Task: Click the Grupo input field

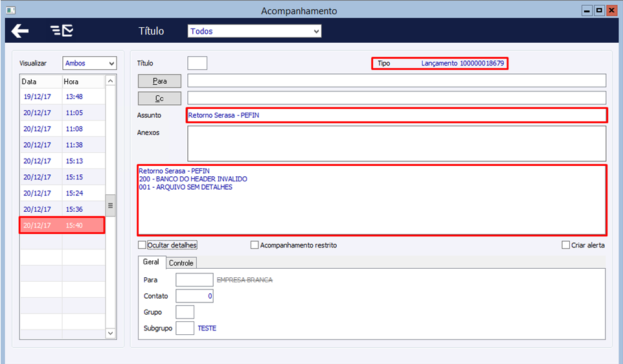Action: (185, 312)
